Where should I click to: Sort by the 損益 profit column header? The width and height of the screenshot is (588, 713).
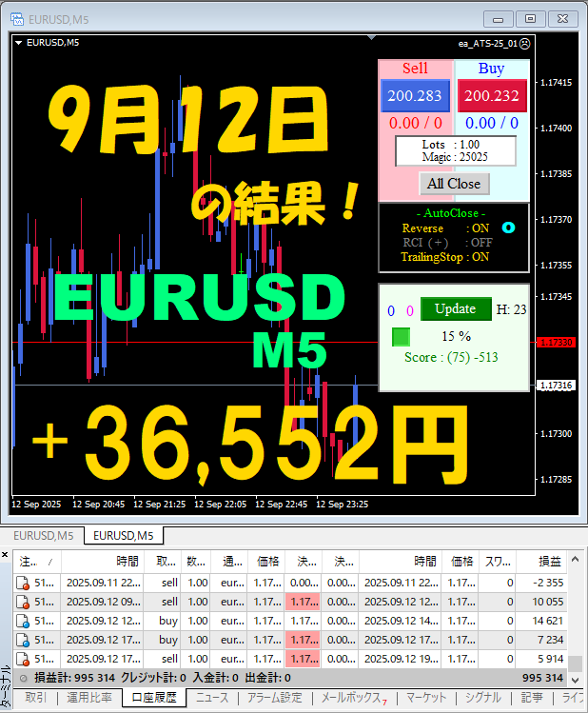coord(541,562)
